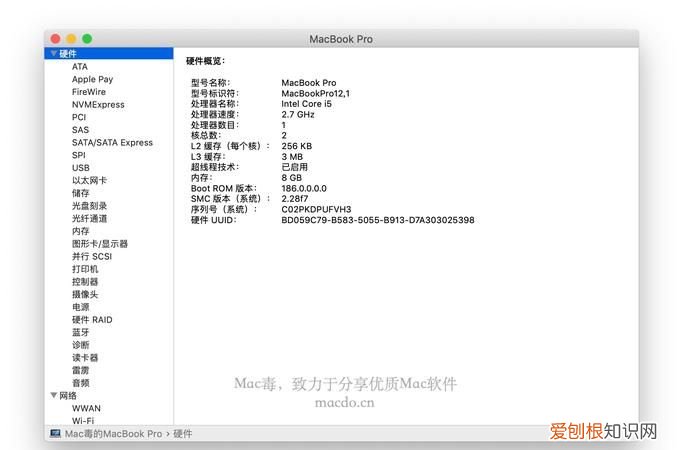Click the green zoom window button
Viewport: 683px width, 450px height.
tap(87, 38)
